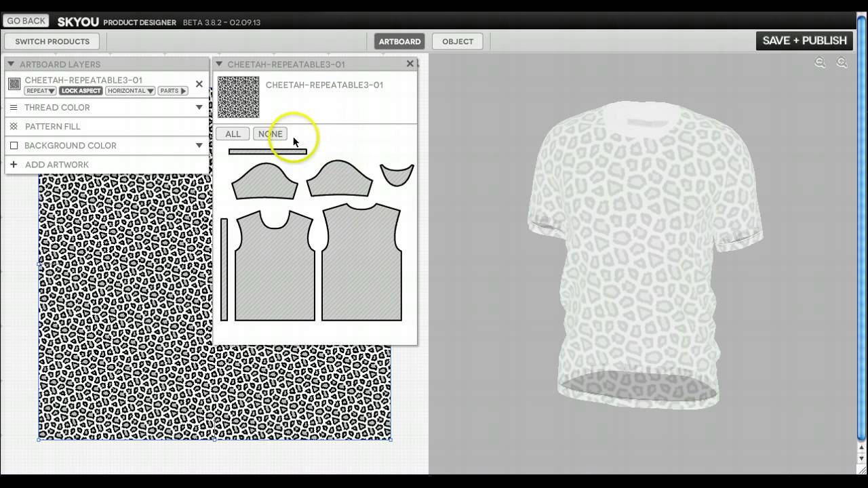Image resolution: width=868 pixels, height=488 pixels.
Task: Select All parts
Action: [233, 134]
